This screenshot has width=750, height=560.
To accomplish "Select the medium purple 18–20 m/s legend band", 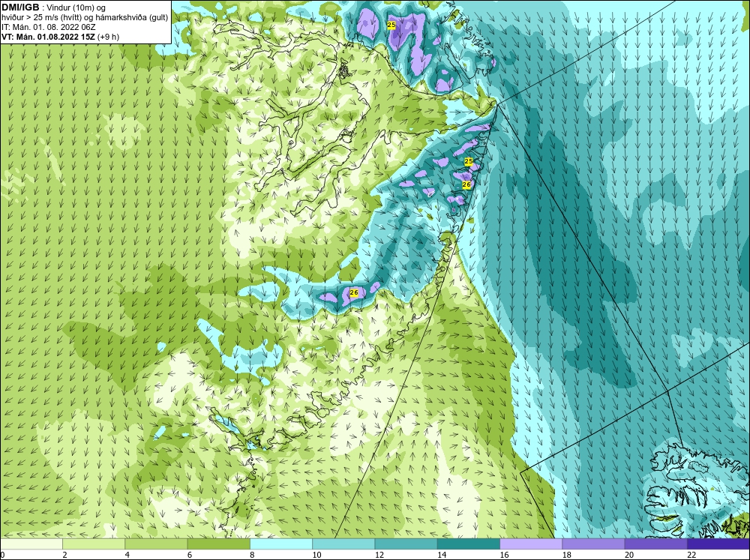I will point(593,544).
